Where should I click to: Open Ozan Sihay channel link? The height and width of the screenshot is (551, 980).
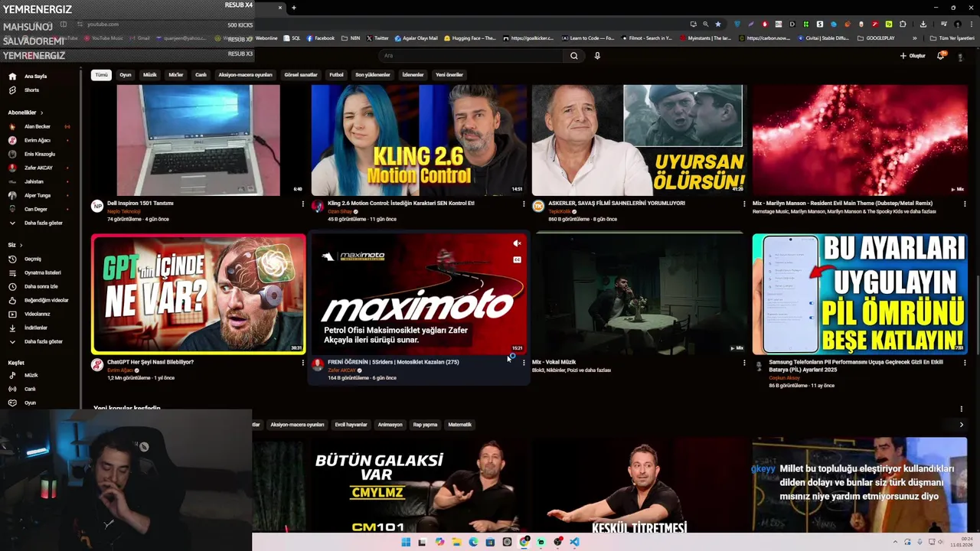click(x=340, y=211)
